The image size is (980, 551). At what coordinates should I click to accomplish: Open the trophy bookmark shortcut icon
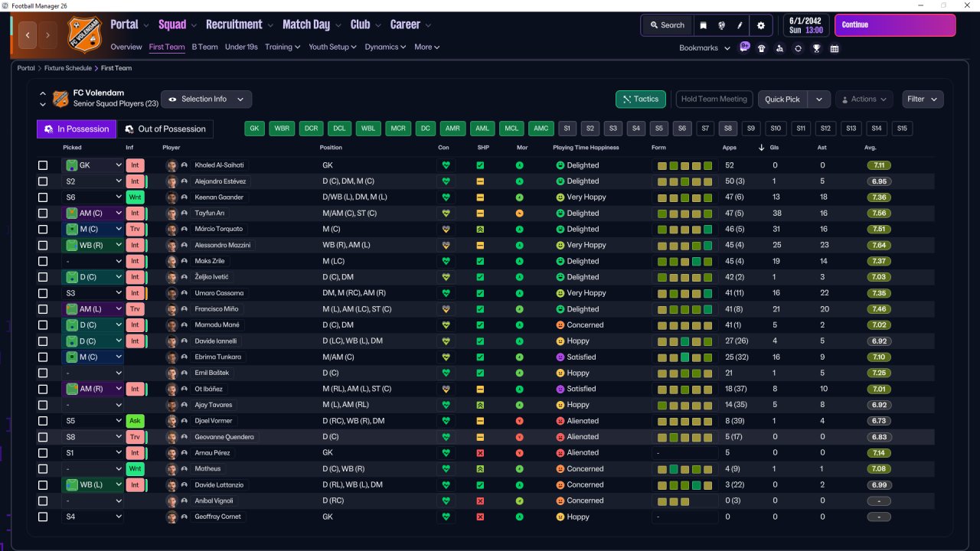[816, 48]
